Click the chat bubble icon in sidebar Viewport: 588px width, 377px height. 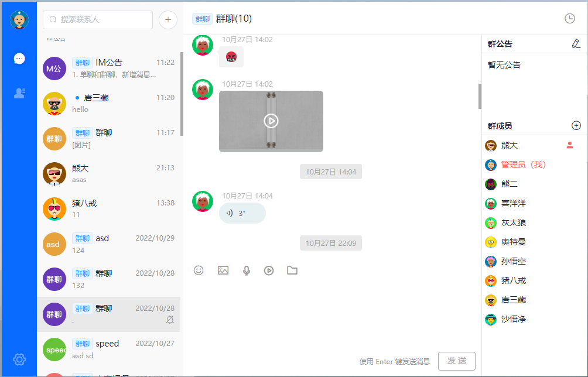click(x=19, y=58)
